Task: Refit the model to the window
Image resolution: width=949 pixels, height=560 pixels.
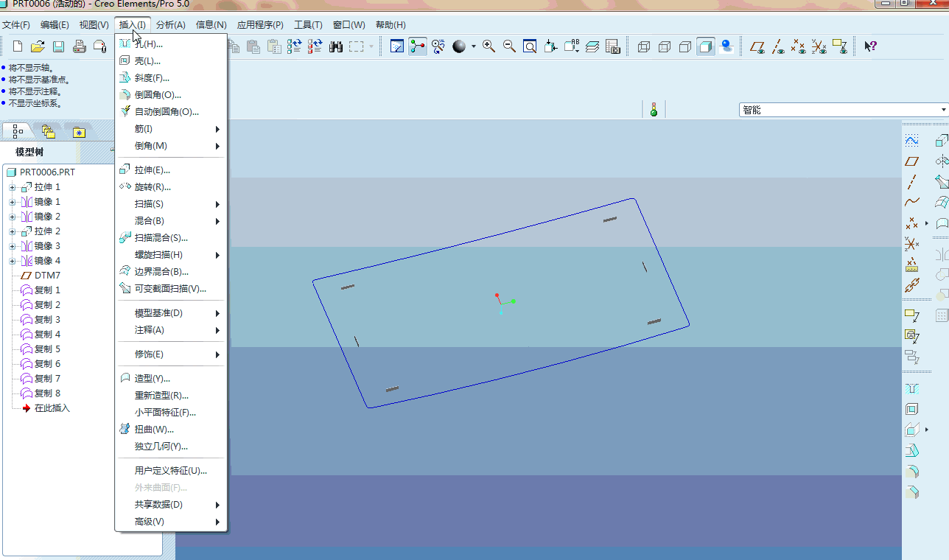Action: 530,46
